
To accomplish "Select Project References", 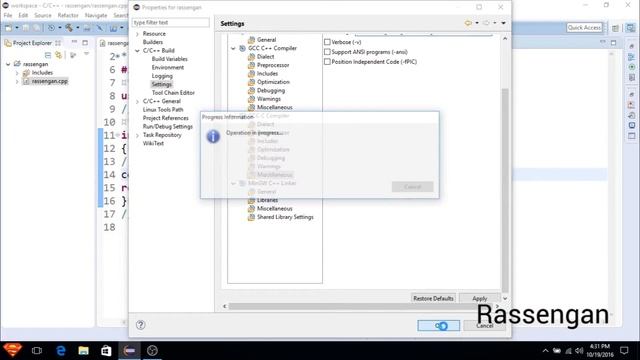I will [166, 118].
